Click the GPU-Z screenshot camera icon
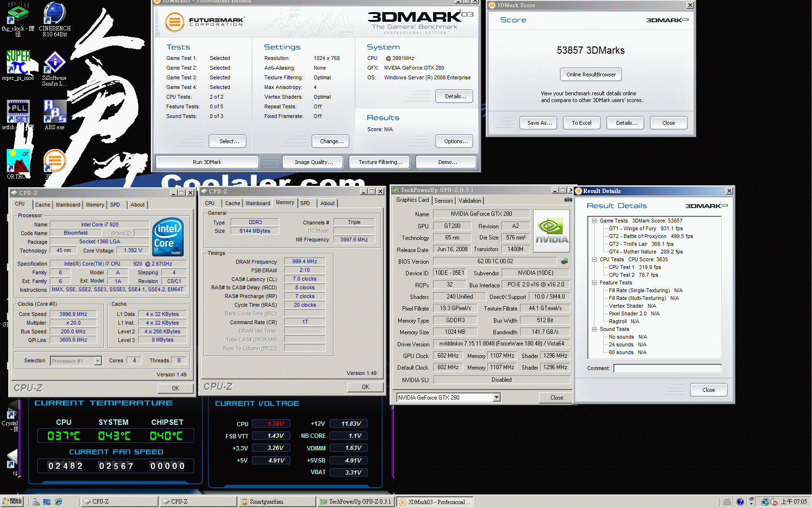This screenshot has height=508, width=812. pos(568,200)
